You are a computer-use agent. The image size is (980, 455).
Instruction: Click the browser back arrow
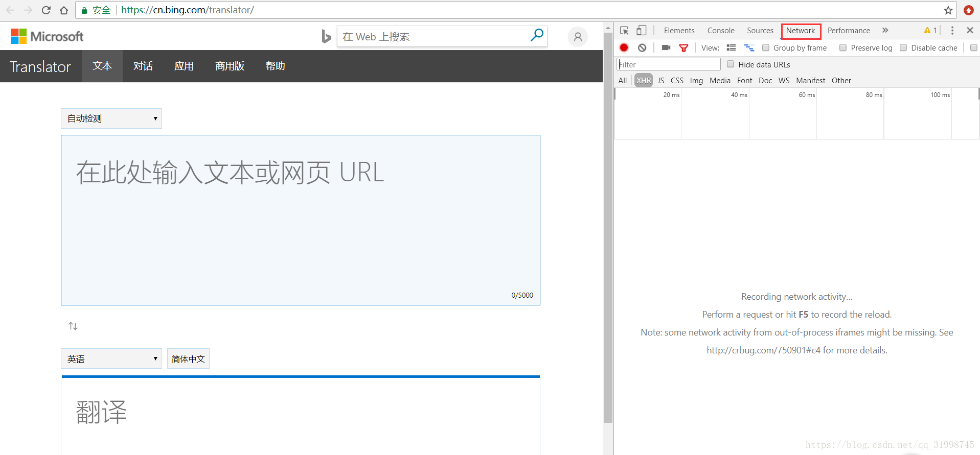(10, 10)
